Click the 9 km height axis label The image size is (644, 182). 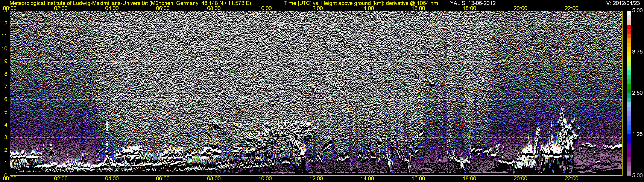pos(6,61)
